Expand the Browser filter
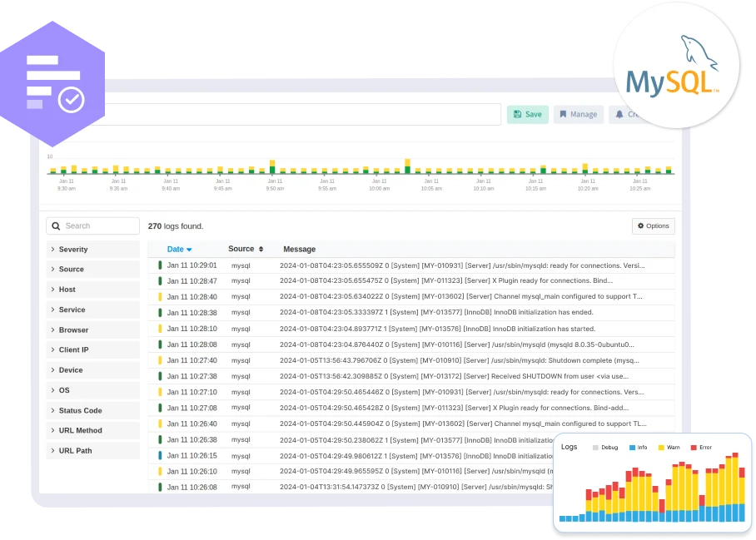Viewport: 756px width, 540px height. click(x=92, y=330)
